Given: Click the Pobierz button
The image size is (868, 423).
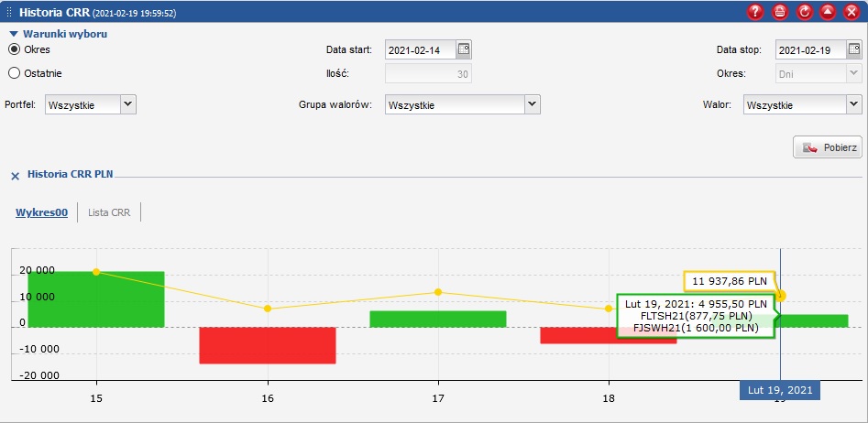Looking at the screenshot, I should [x=828, y=147].
